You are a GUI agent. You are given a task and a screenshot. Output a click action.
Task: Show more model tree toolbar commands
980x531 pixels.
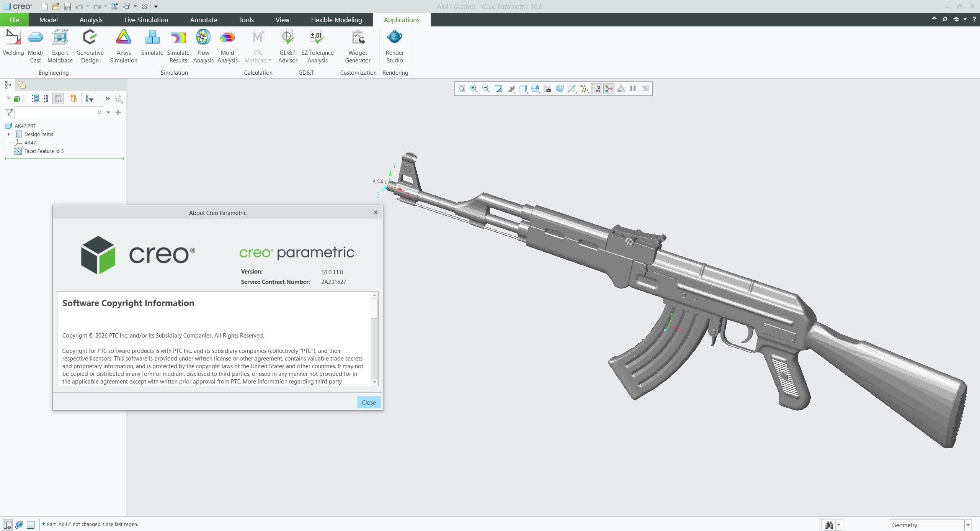click(x=108, y=99)
